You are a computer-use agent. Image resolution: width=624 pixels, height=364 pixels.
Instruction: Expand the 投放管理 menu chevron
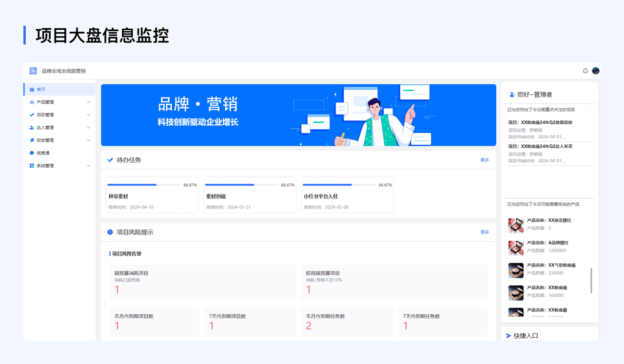(89, 140)
